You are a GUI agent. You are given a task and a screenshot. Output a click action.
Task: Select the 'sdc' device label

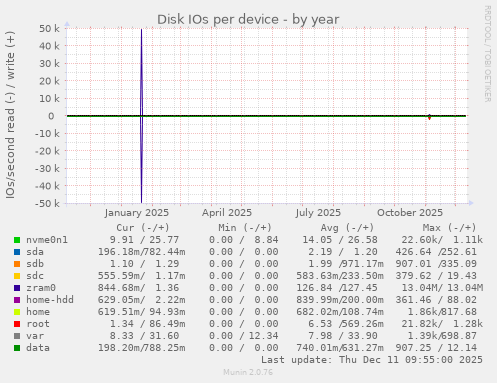(x=35, y=276)
